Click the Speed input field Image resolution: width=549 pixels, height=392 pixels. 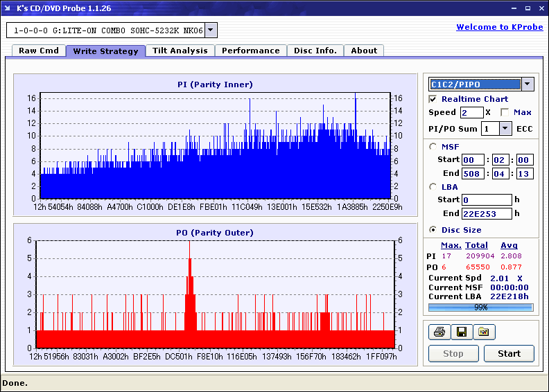[x=471, y=112]
